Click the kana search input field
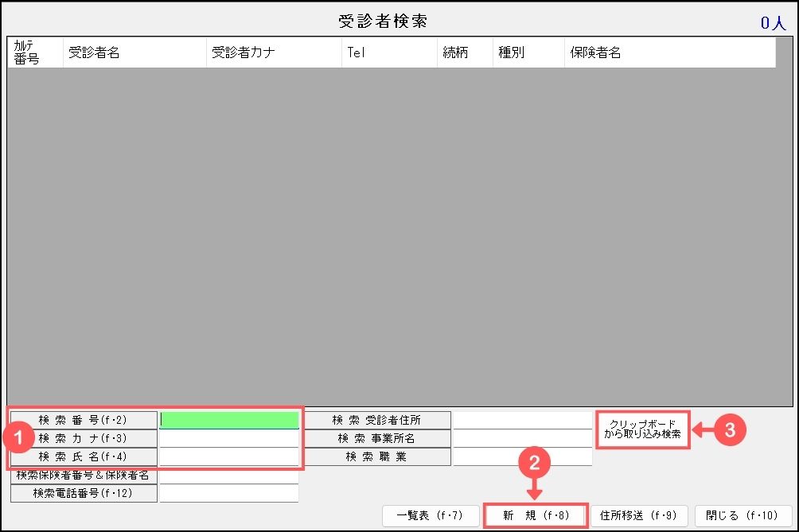 pos(229,438)
